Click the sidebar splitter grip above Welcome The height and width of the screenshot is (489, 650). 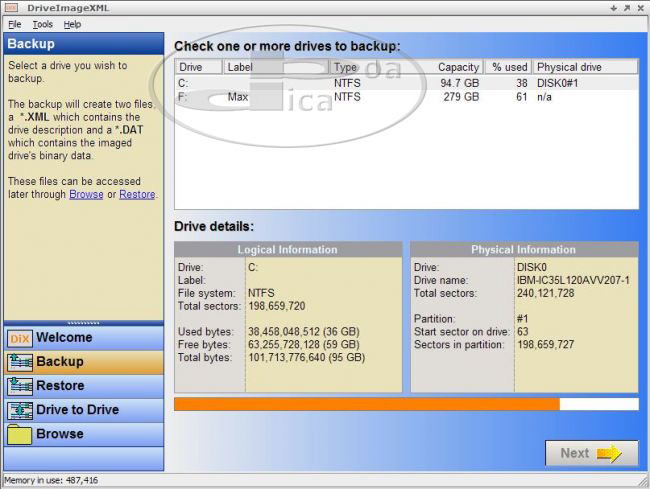pyautogui.click(x=83, y=323)
